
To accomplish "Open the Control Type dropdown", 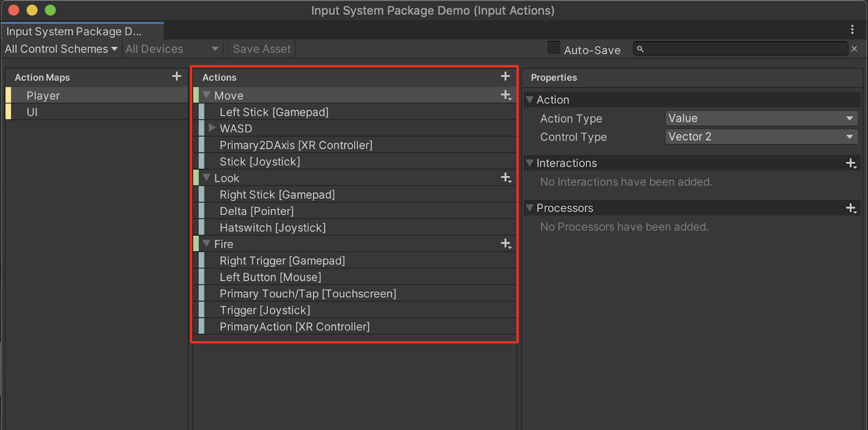I will pos(761,137).
